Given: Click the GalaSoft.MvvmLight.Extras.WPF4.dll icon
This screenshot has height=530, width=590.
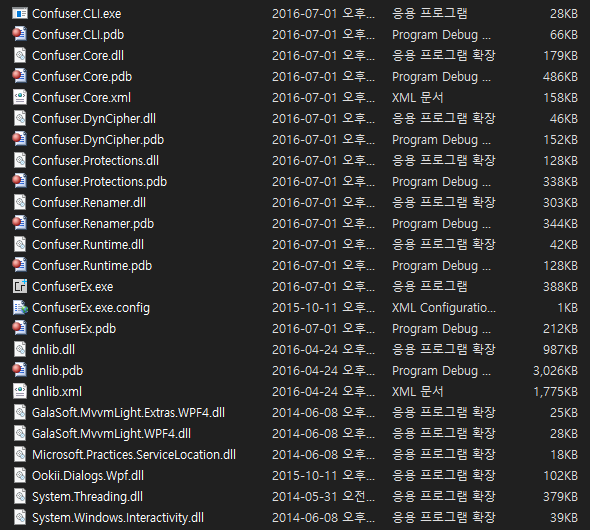Looking at the screenshot, I should [20, 413].
